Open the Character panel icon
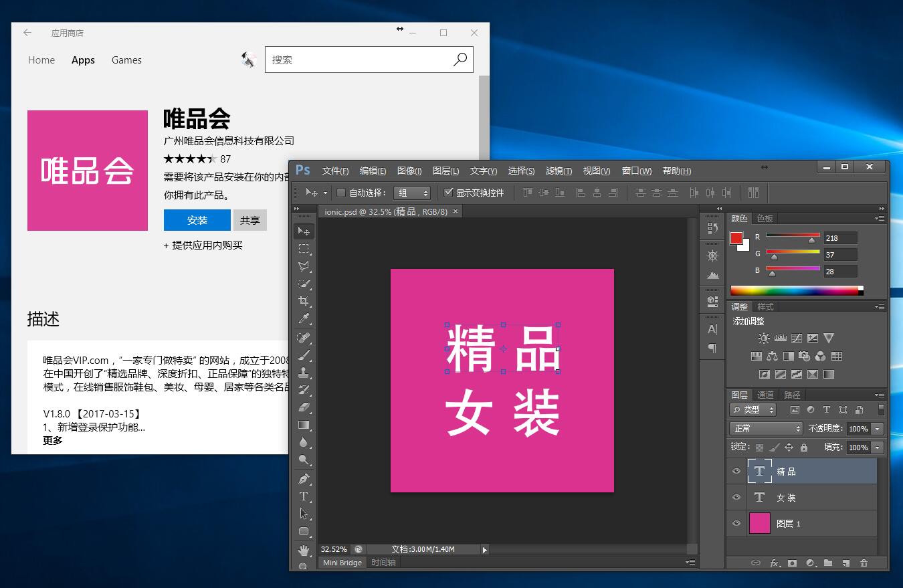The width and height of the screenshot is (903, 588). 712,329
